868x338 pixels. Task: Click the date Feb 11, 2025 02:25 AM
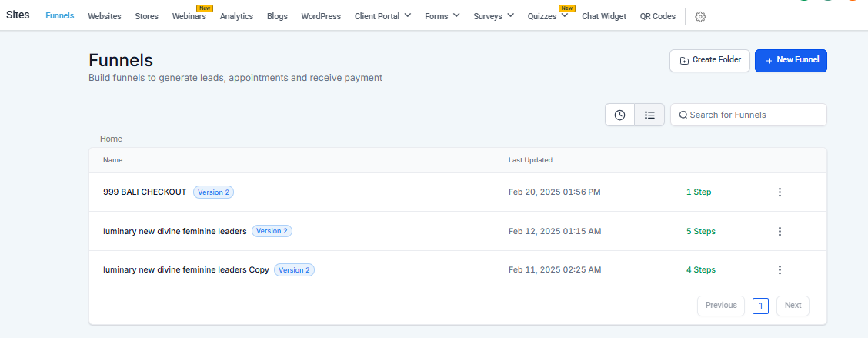555,269
